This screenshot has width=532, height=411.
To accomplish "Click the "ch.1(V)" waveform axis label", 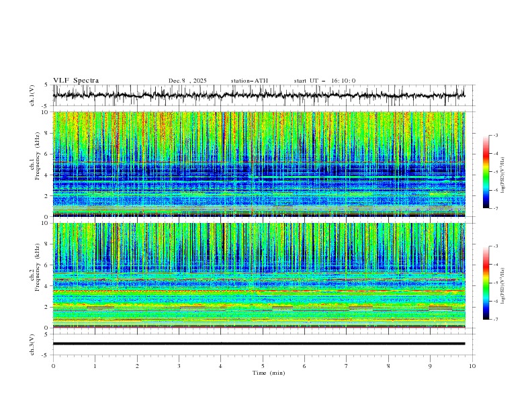I will pyautogui.click(x=32, y=95).
